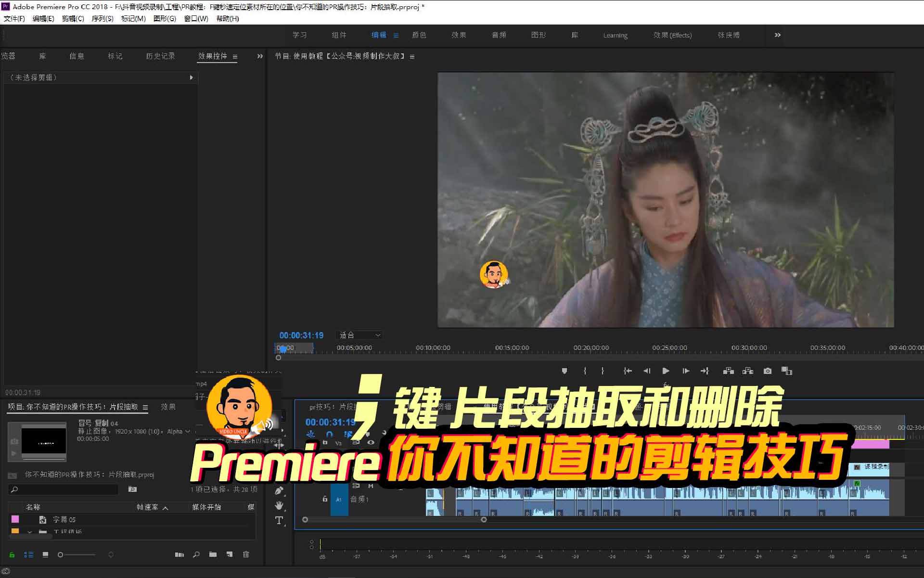Expand the folder row in Project list
The width and height of the screenshot is (924, 578).
click(30, 532)
